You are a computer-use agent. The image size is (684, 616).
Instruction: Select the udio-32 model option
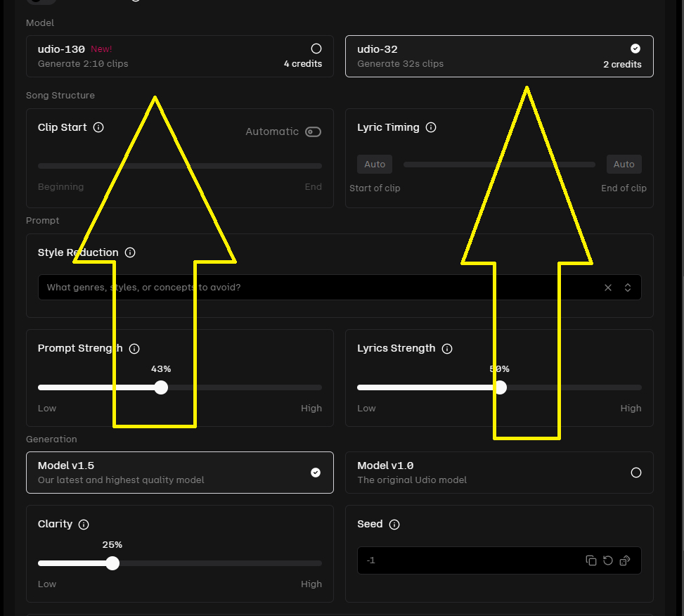[x=500, y=56]
